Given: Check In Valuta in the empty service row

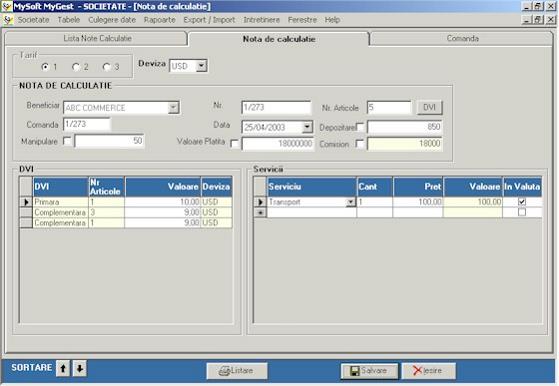Looking at the screenshot, I should point(522,212).
